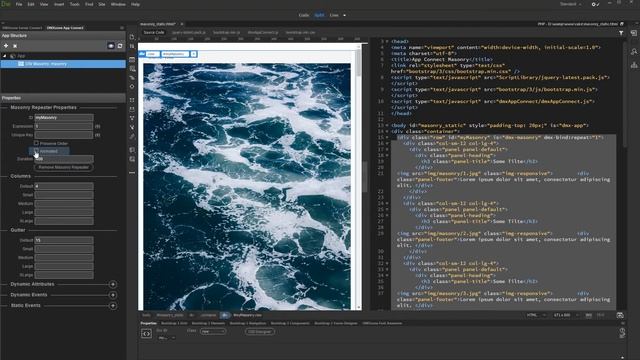Select the div tag in tag selector bar
The height and width of the screenshot is (360, 640).
pyautogui.click(x=224, y=315)
